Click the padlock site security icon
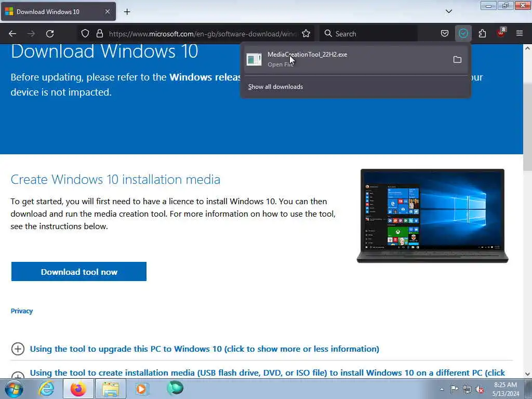532x399 pixels. pos(99,34)
